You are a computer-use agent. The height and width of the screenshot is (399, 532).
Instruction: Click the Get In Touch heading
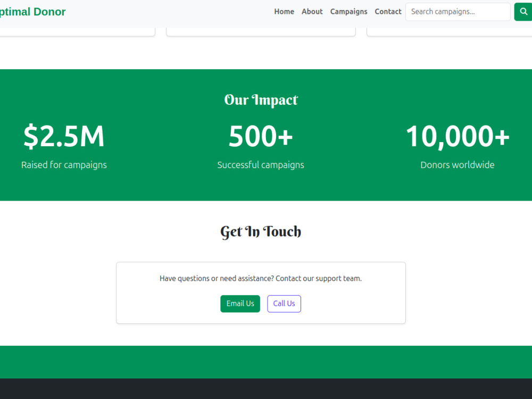pyautogui.click(x=261, y=232)
